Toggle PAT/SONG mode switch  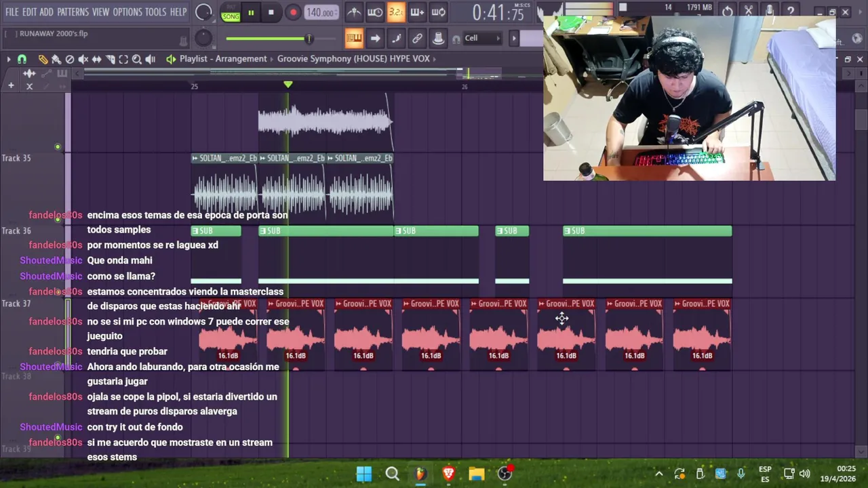[x=231, y=12]
